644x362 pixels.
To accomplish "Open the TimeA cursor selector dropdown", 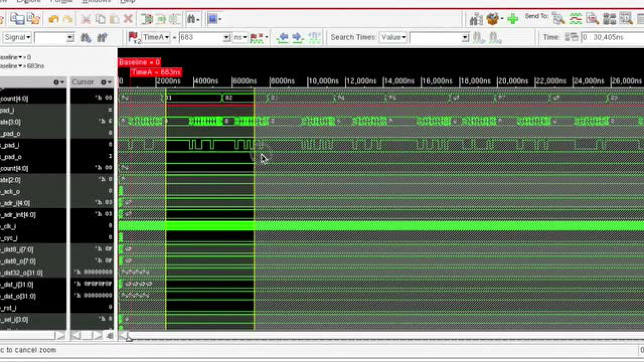I will click(x=156, y=38).
